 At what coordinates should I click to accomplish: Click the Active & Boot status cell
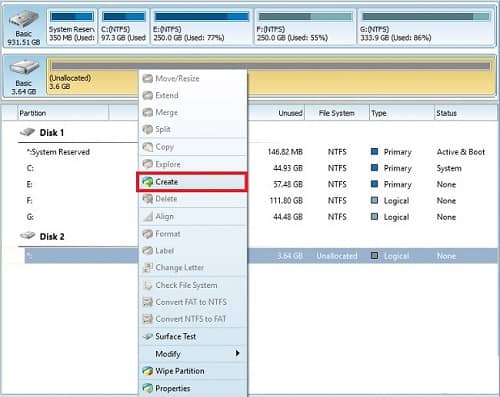pos(461,152)
